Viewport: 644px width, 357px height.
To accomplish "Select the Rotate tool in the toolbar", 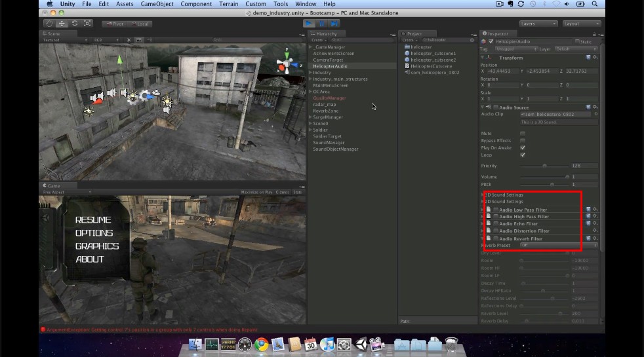I will (x=74, y=24).
